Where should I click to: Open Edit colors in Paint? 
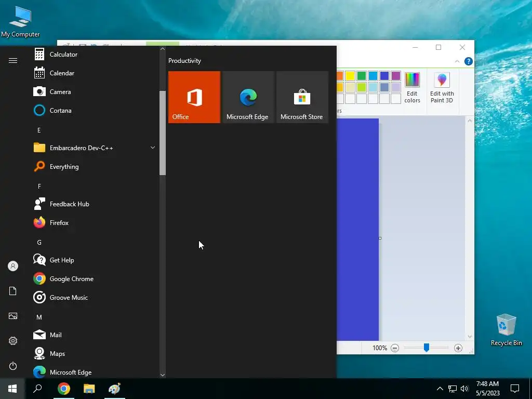[x=412, y=87]
